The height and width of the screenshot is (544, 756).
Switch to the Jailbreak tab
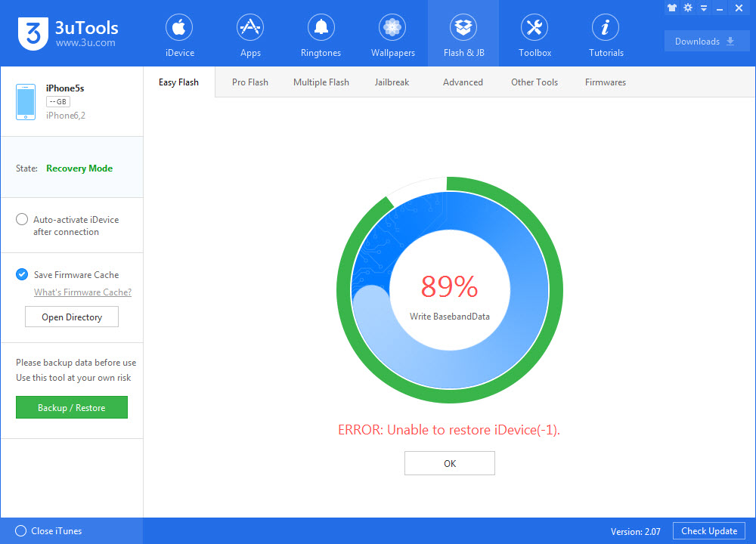(x=392, y=82)
